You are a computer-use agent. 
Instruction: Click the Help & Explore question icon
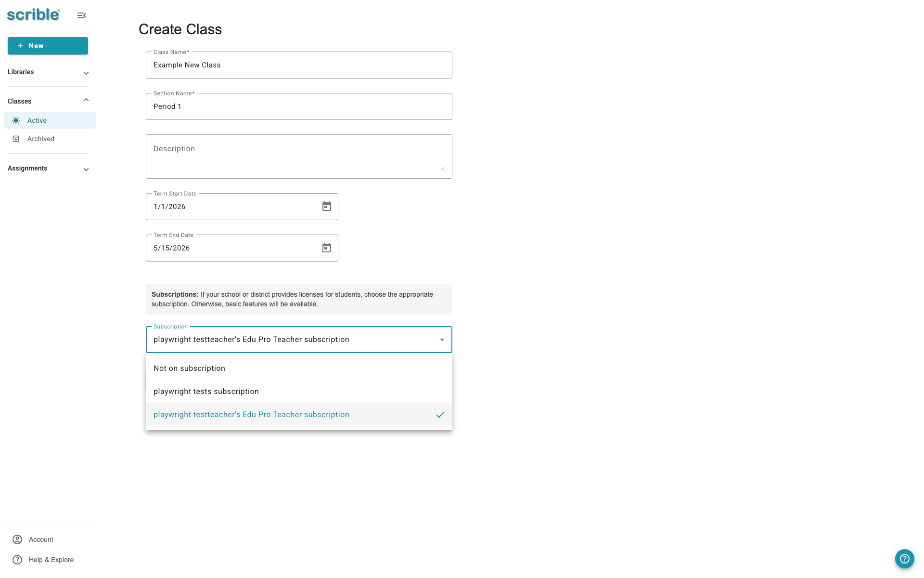click(17, 559)
